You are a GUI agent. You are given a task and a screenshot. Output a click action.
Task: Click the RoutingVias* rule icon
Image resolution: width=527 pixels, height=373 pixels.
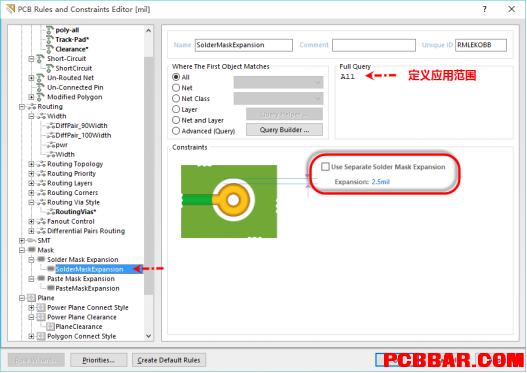[50, 212]
